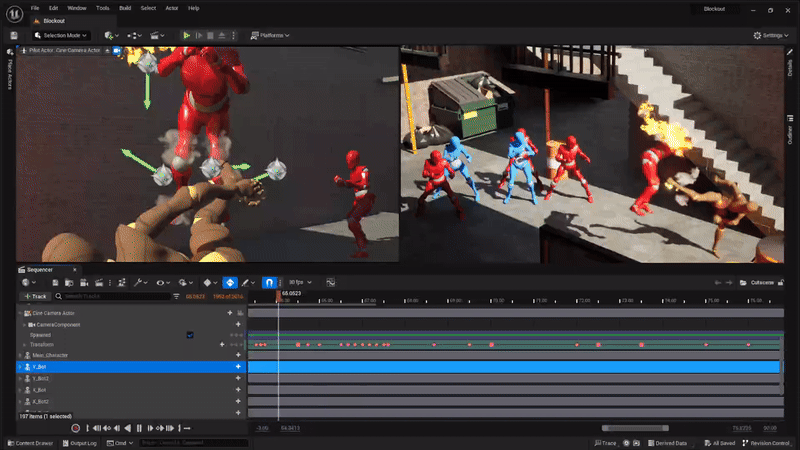Click the Sequencer camera icon in toolbar
The image size is (800, 450).
pos(84,283)
